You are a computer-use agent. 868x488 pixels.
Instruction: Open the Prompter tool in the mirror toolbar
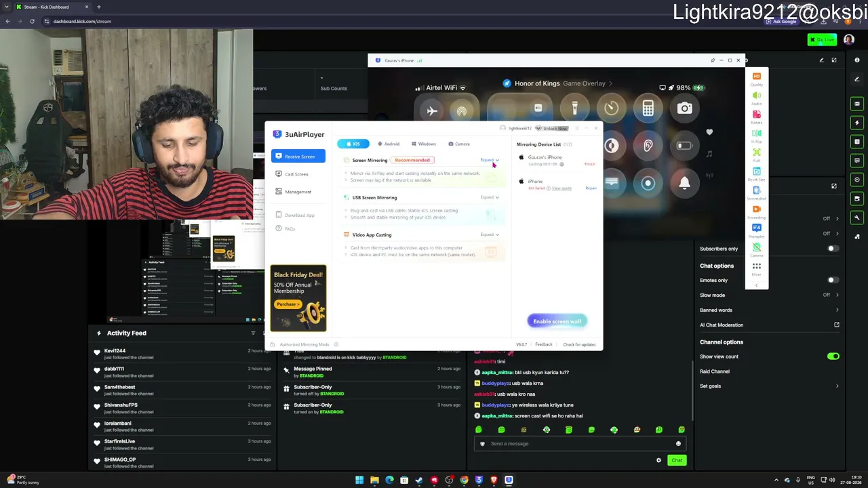pos(757,228)
